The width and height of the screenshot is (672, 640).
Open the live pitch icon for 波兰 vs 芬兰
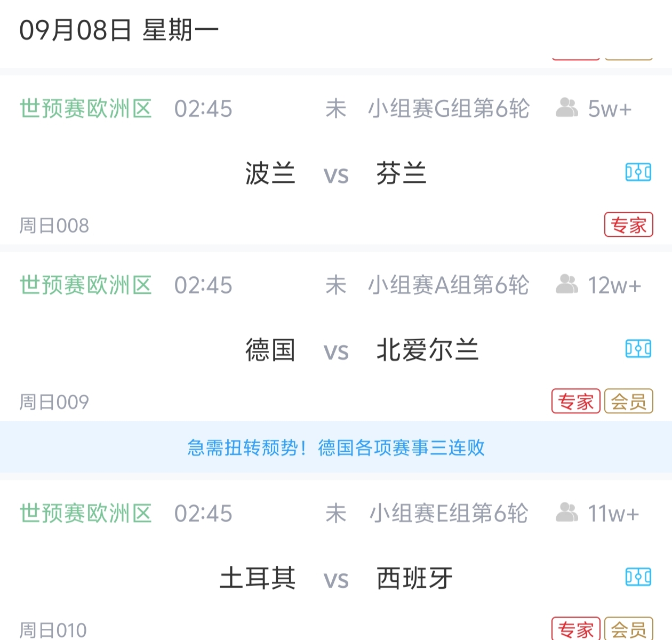(x=639, y=172)
